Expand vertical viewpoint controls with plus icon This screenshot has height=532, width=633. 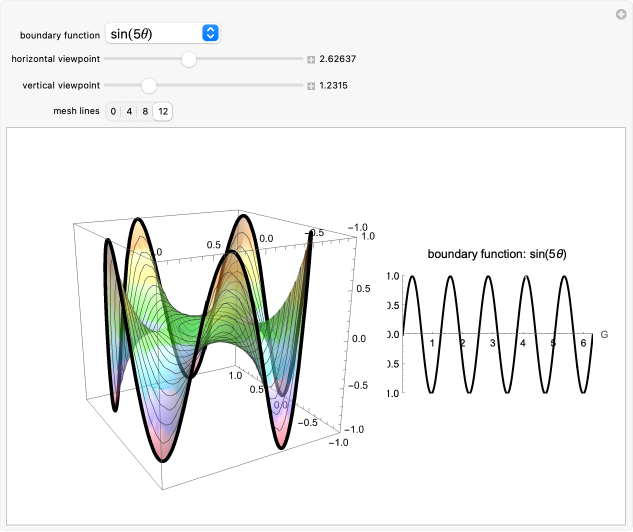[311, 85]
